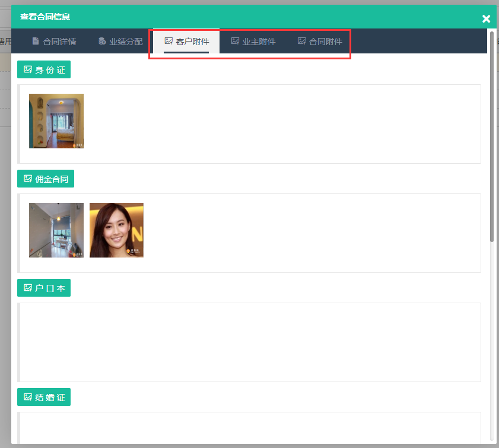
Task: Click the 佣金合同 upload button
Action: pyautogui.click(x=46, y=179)
